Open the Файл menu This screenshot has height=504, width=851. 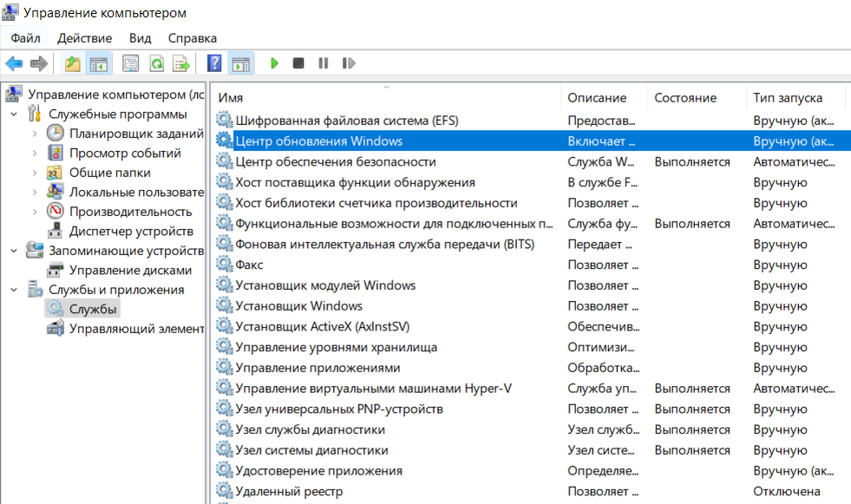[x=25, y=38]
